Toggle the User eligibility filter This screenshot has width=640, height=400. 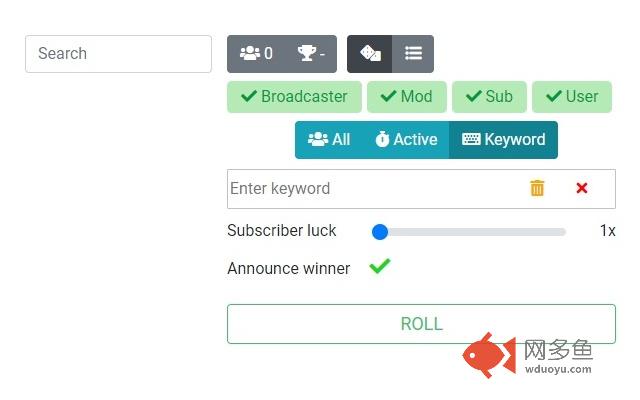pos(572,97)
